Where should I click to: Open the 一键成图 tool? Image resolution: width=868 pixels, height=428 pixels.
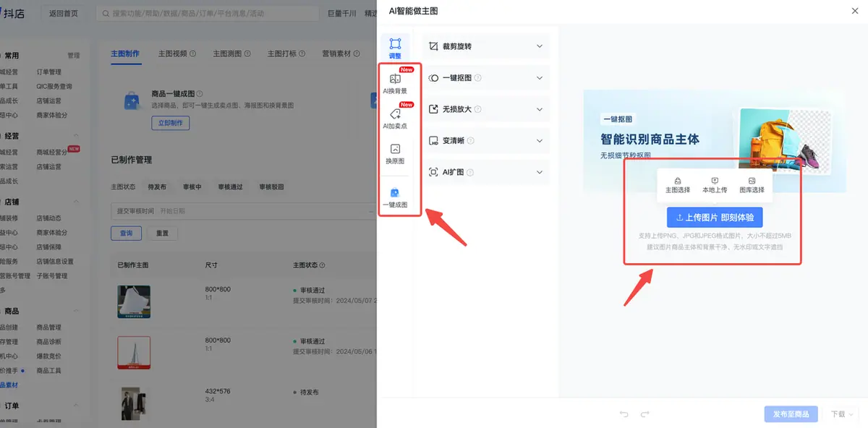pos(395,197)
